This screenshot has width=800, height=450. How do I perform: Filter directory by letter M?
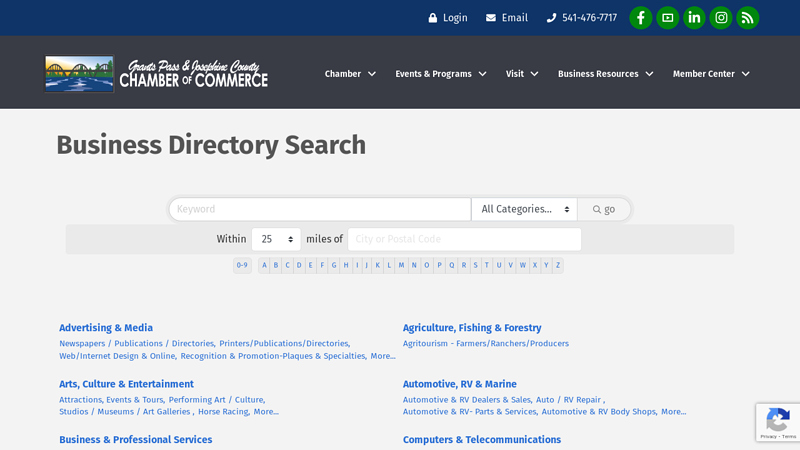[402, 265]
